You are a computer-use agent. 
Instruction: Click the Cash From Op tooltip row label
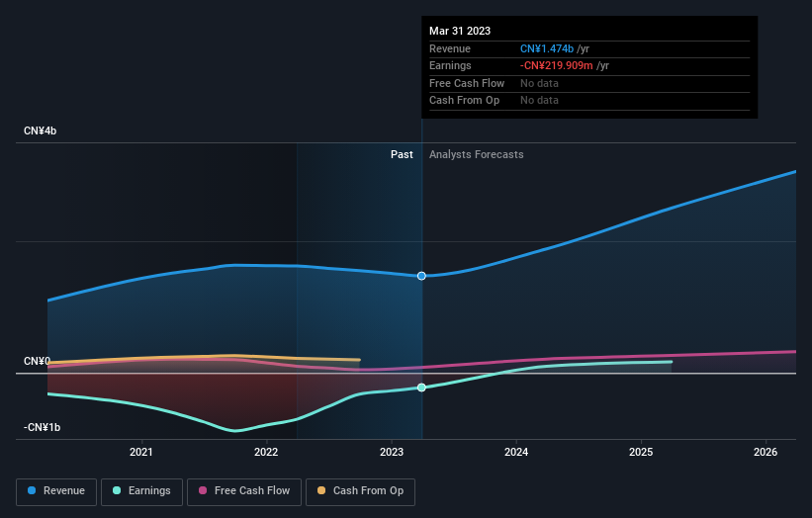click(465, 101)
